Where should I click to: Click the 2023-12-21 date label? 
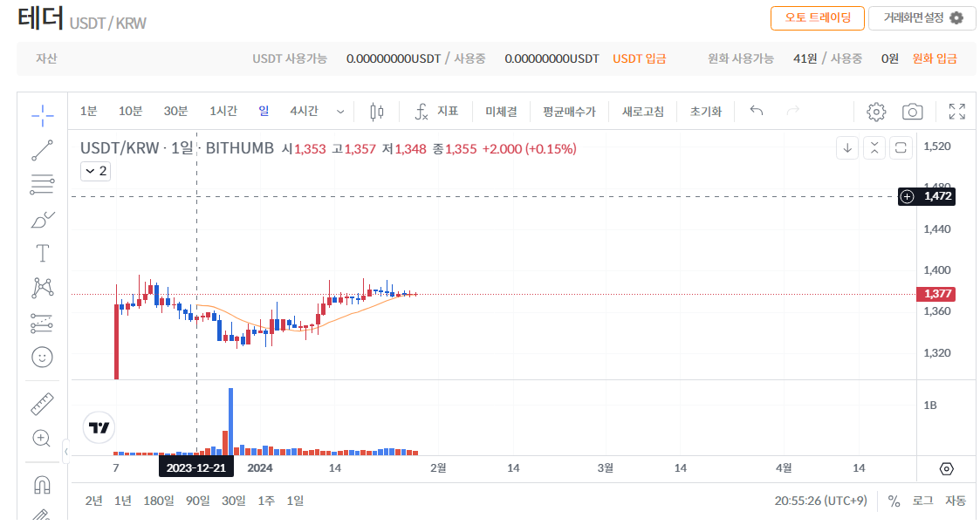tap(196, 468)
